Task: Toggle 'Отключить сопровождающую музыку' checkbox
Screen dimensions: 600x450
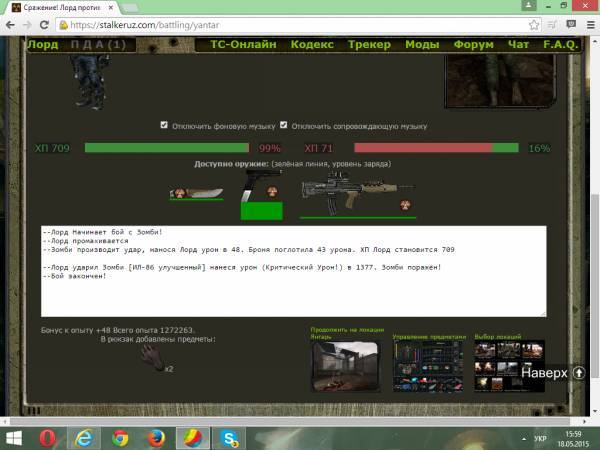Action: click(x=284, y=125)
